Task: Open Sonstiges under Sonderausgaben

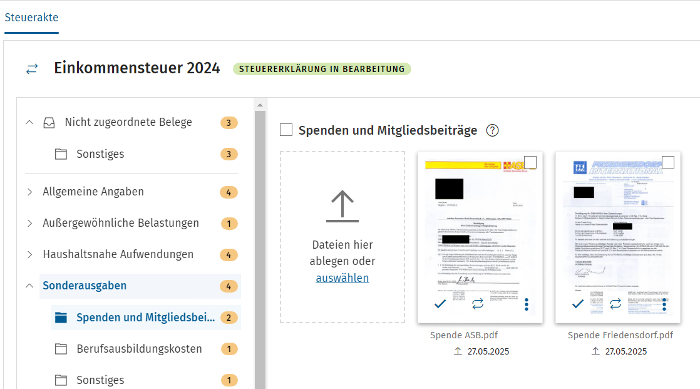Action: (x=100, y=380)
